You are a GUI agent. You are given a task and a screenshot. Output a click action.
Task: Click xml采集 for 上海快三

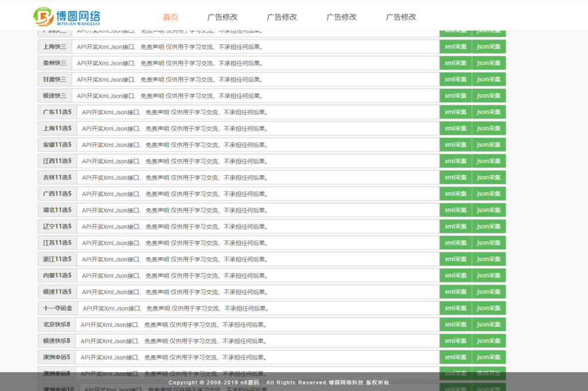[455, 47]
